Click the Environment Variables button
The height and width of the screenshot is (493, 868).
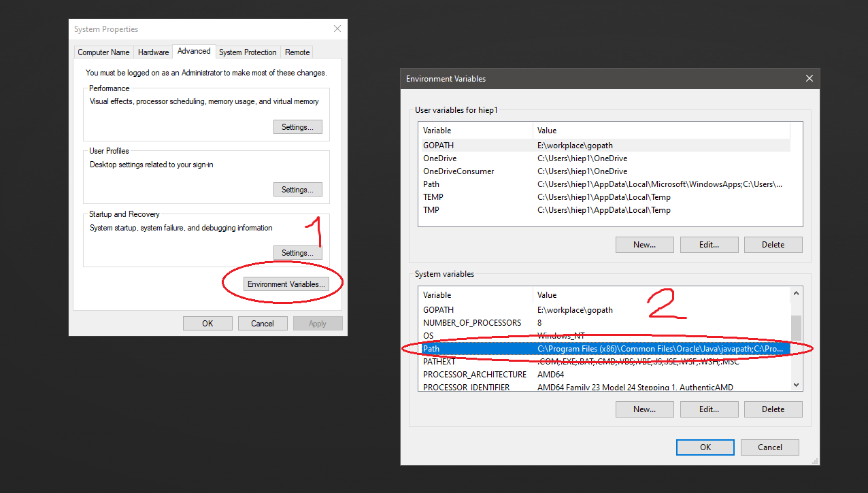pyautogui.click(x=286, y=284)
